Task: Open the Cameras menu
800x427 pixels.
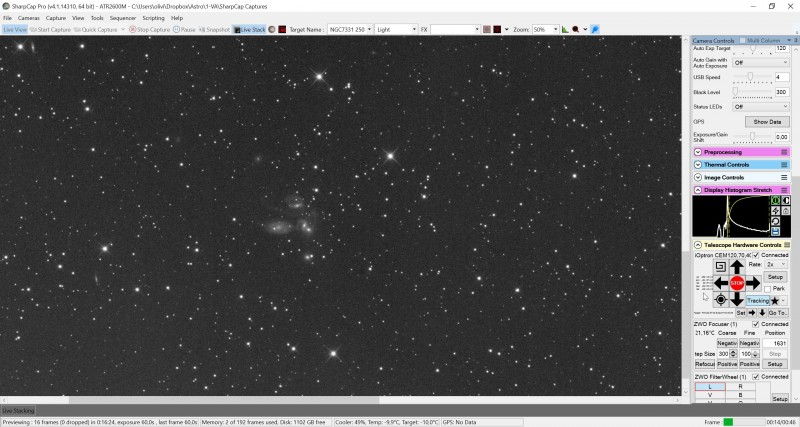Action: [x=29, y=18]
